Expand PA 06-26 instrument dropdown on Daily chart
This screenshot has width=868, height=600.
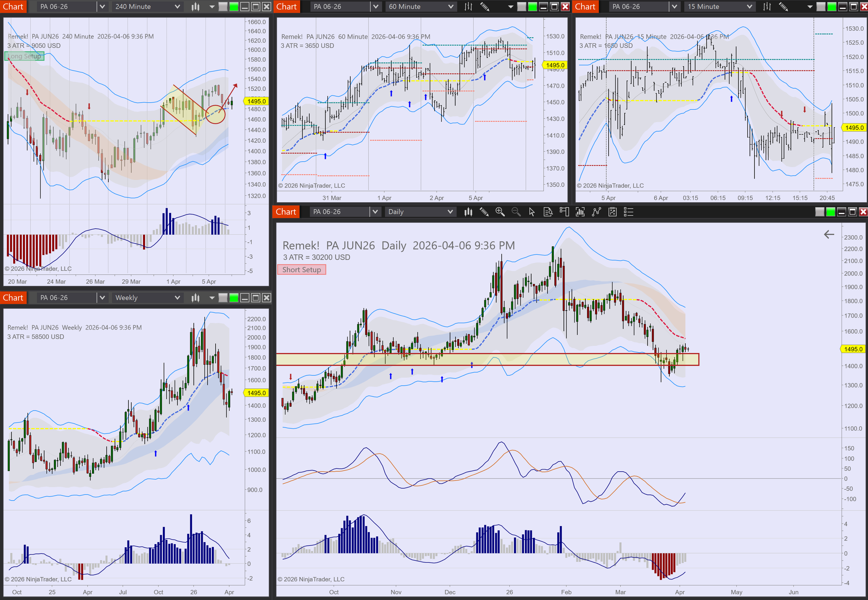click(x=375, y=212)
